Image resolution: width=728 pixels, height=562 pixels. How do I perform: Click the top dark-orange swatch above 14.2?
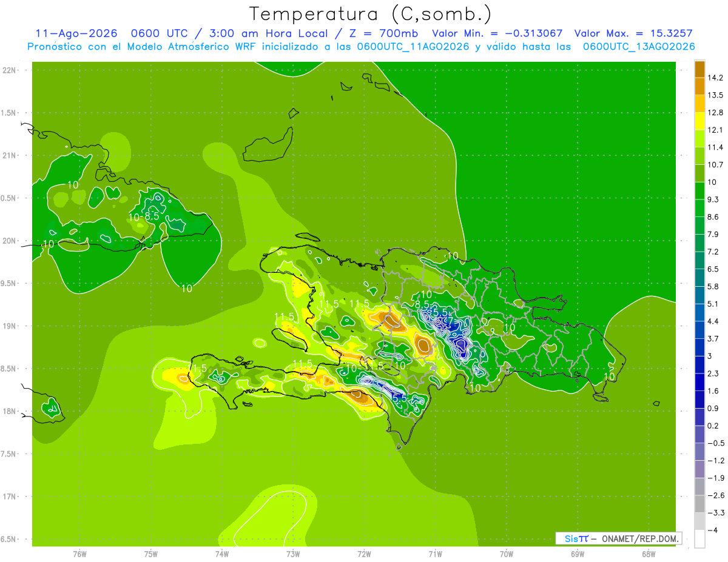click(699, 69)
